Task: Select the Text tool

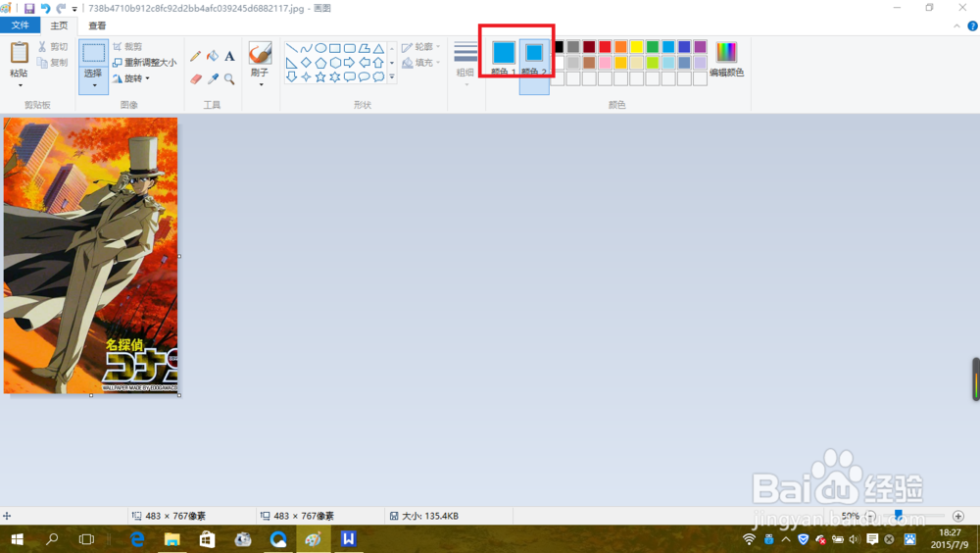Action: coord(229,56)
